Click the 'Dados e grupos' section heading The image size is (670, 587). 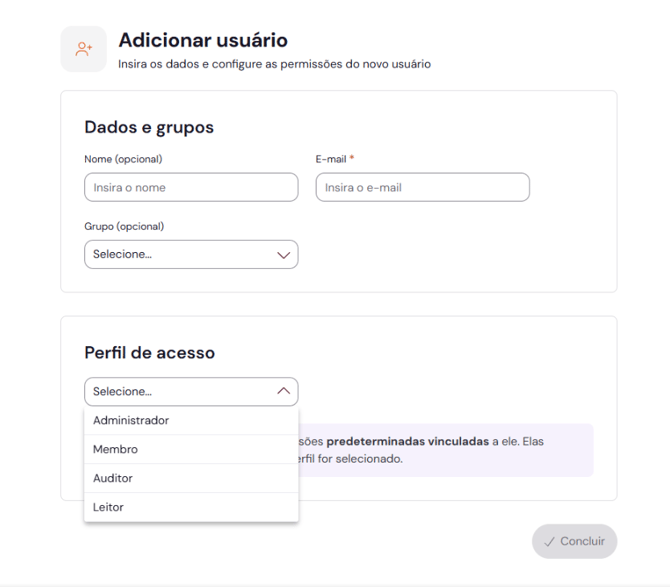[x=149, y=127]
